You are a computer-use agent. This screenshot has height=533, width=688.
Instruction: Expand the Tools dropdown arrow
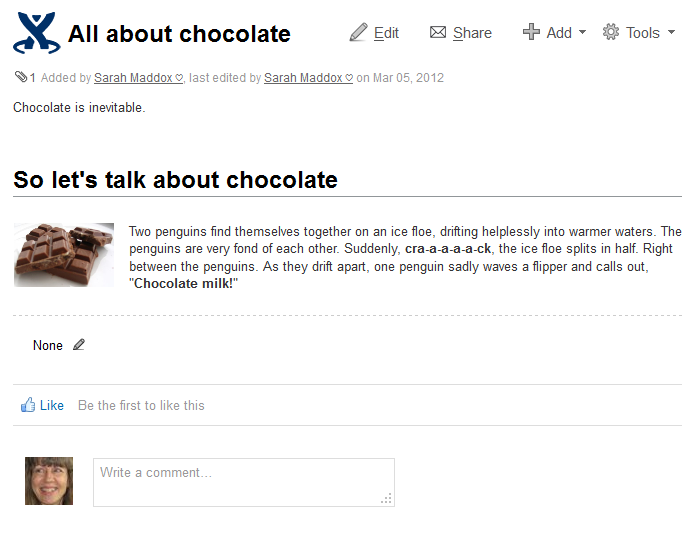[671, 32]
